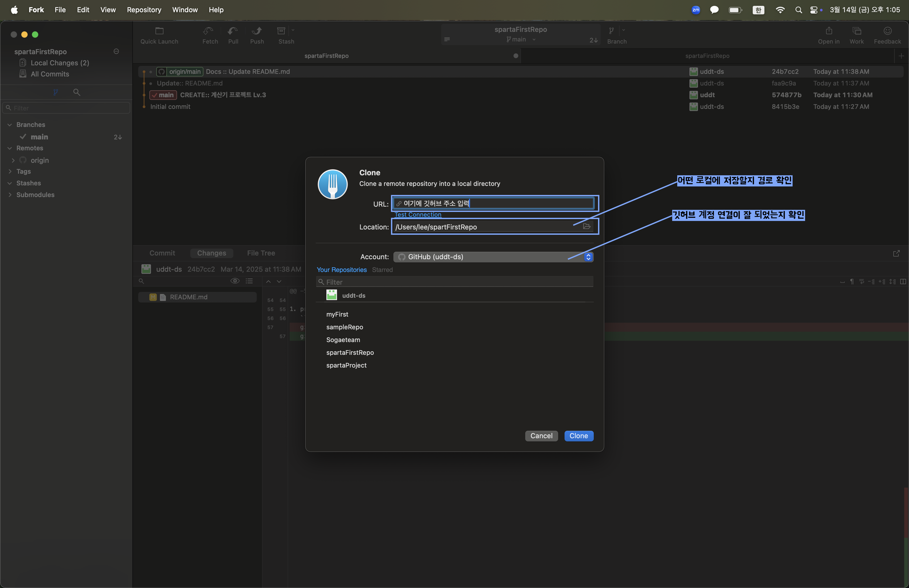This screenshot has width=909, height=588.
Task: Go to next change arrow
Action: (279, 281)
